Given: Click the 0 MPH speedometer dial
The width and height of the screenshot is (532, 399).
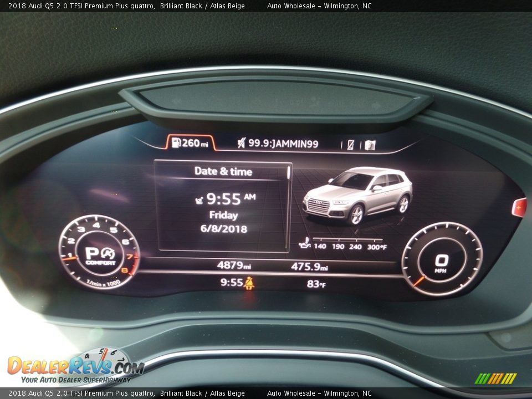Looking at the screenshot, I should tap(441, 261).
